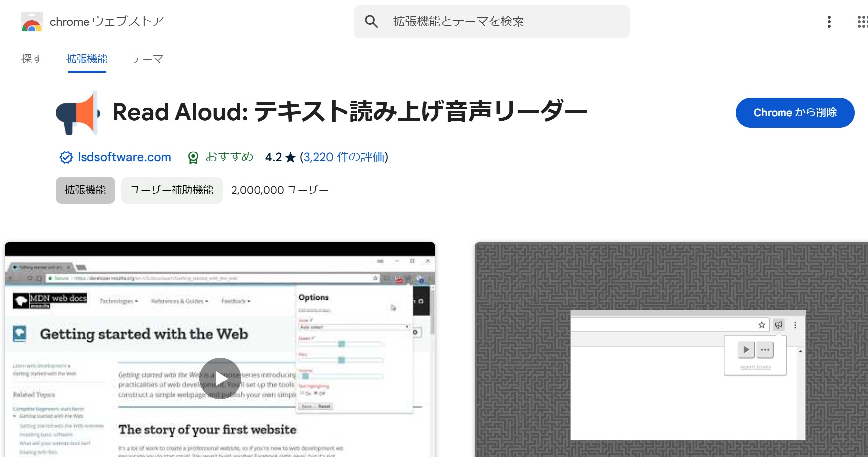Click the chrome ウェブストア title text
The image size is (868, 457).
click(x=107, y=22)
